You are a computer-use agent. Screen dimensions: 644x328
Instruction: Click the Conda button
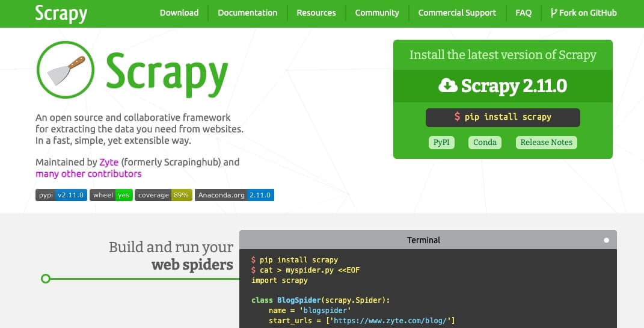click(485, 142)
